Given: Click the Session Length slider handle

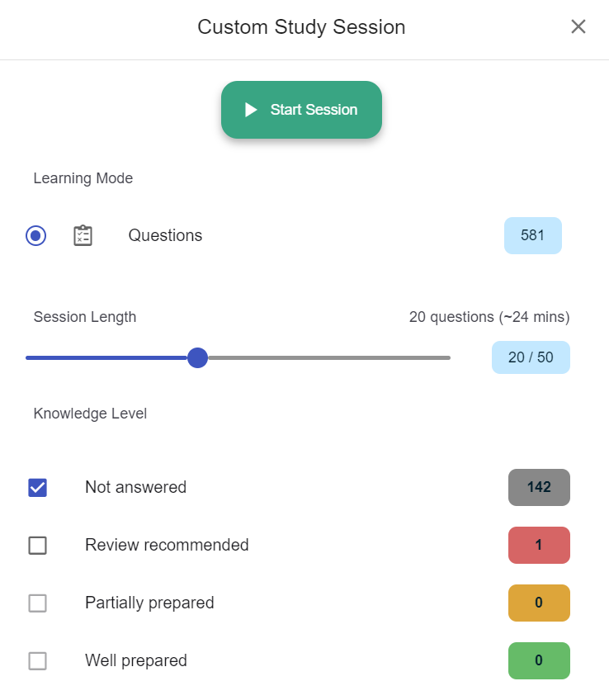Looking at the screenshot, I should click(x=197, y=357).
